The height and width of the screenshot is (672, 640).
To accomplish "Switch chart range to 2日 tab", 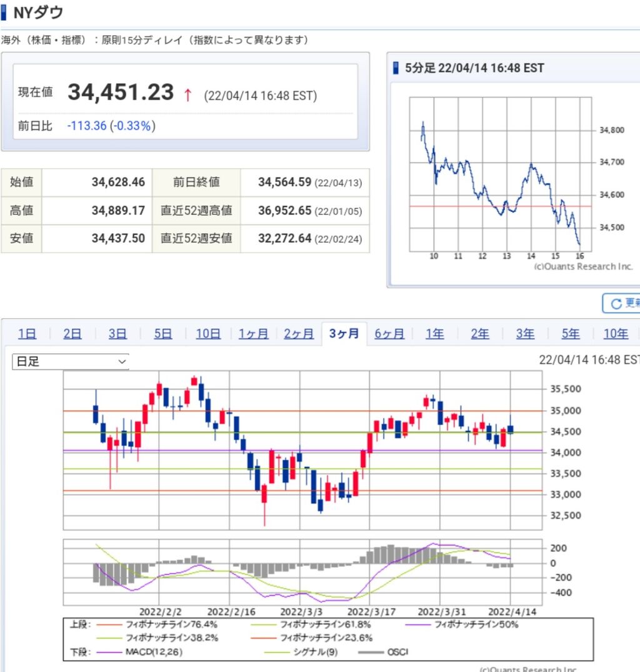I will 72,333.
